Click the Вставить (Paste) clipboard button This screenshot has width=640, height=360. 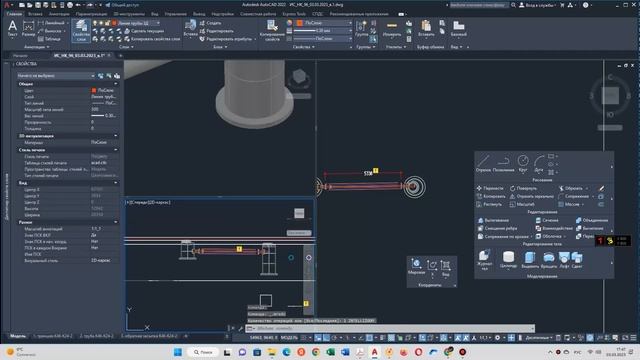coord(426,29)
